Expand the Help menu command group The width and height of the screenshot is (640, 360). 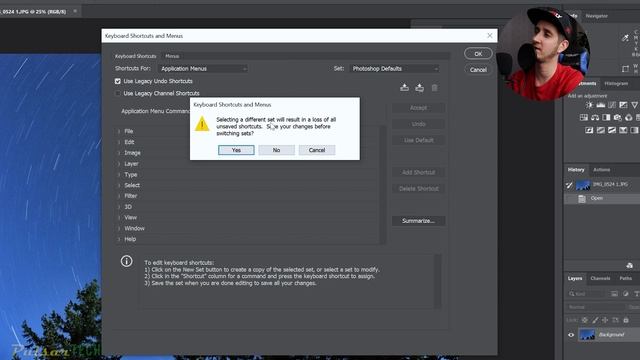(119, 239)
